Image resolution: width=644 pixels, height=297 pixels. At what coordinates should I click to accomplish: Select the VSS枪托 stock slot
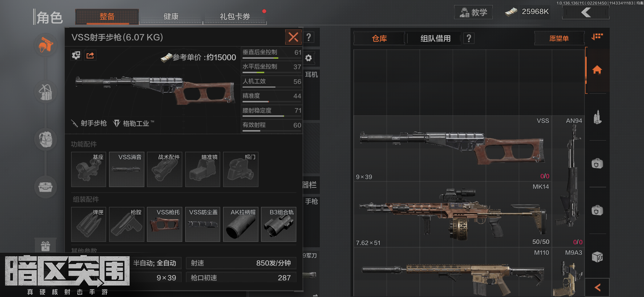[165, 224]
